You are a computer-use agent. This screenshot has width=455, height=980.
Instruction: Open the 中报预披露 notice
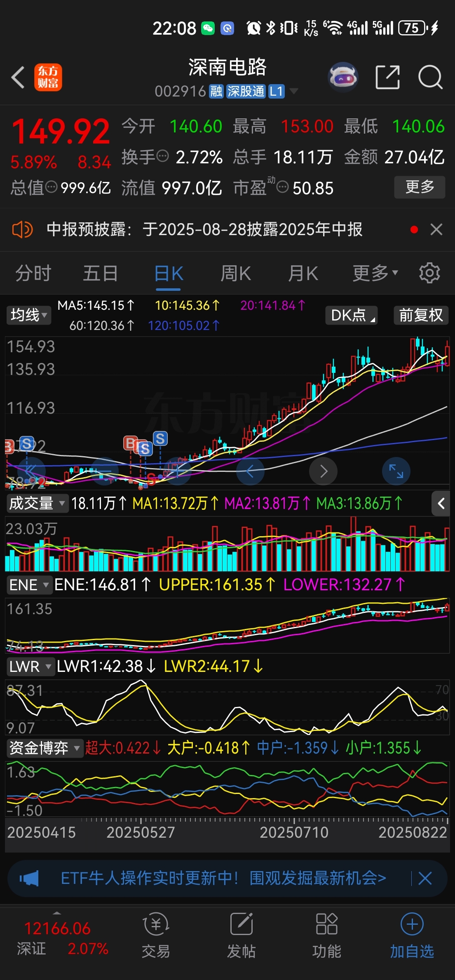[204, 229]
